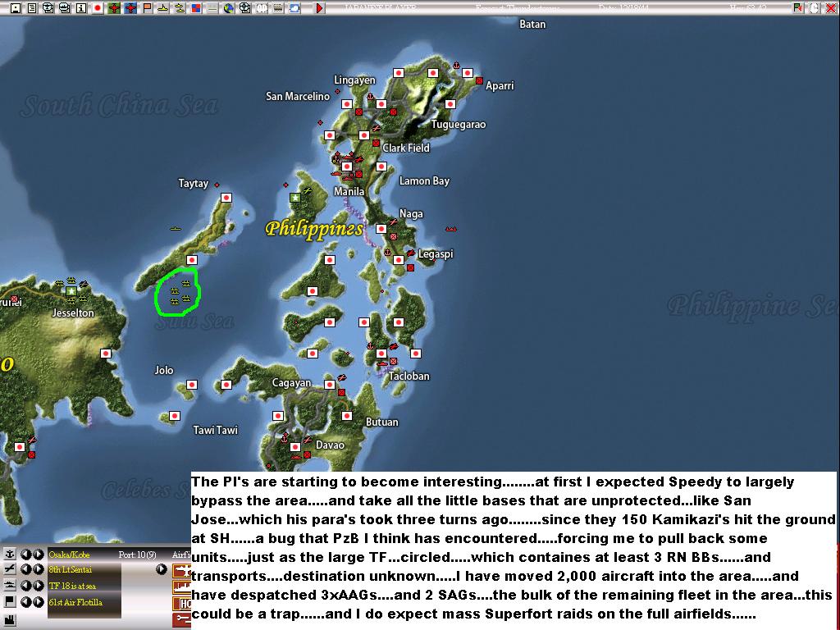Click the ship task-force list icon
Image resolution: width=840 pixels, height=630 pixels.
tap(10, 586)
